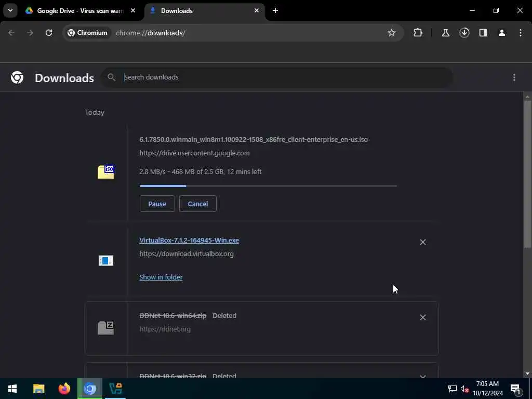Viewport: 532px width, 399px height.
Task: Click the Today date heading
Action: tap(95, 112)
